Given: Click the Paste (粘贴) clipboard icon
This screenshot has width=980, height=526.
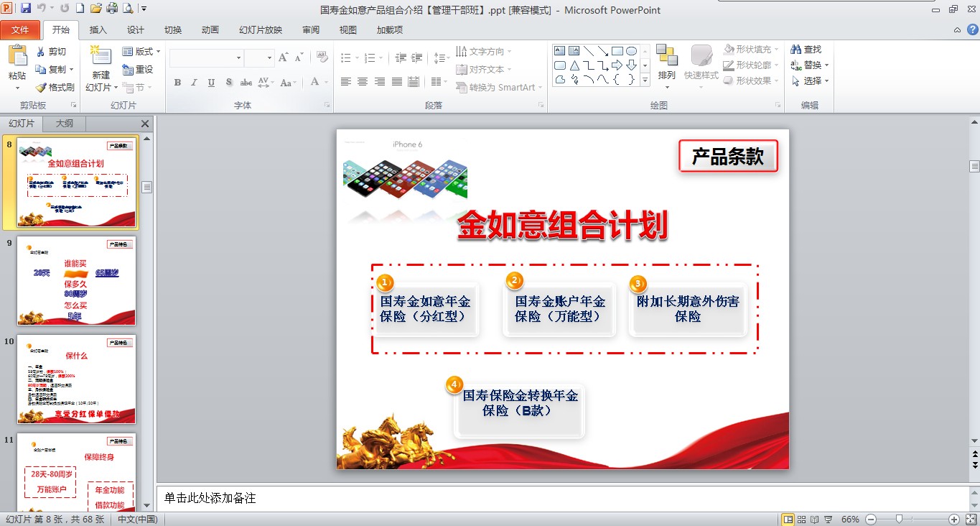Looking at the screenshot, I should coord(17,56).
